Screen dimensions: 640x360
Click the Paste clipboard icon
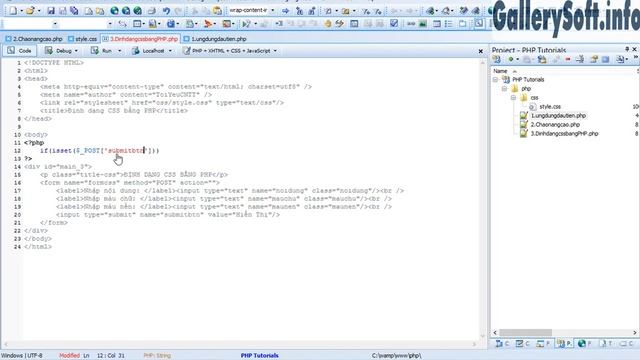tap(218, 11)
